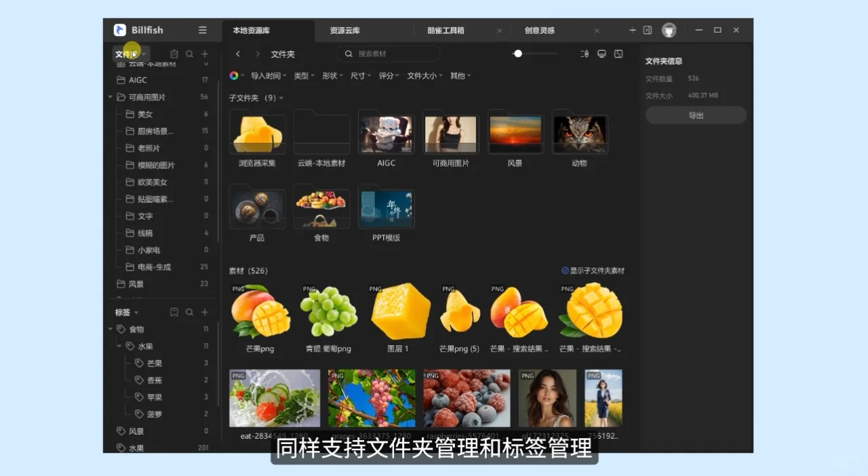This screenshot has height=476, width=868.
Task: Open the 类型 filter dropdown
Action: [x=303, y=76]
